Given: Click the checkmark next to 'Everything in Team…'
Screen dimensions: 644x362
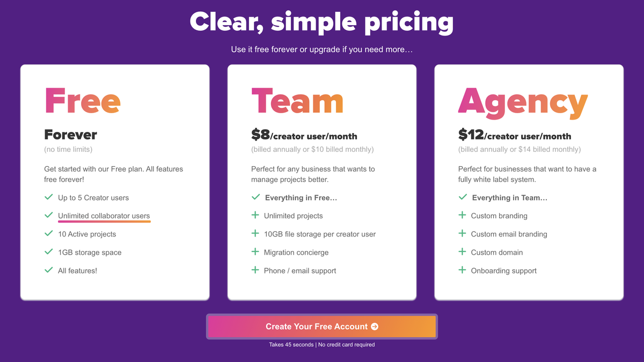Looking at the screenshot, I should click(x=463, y=197).
